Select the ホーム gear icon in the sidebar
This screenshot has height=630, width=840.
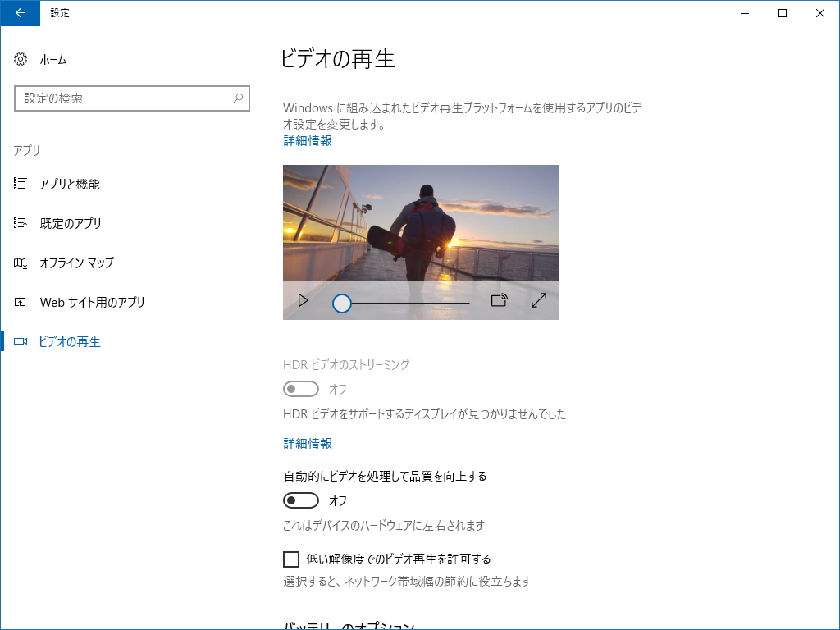coord(20,59)
